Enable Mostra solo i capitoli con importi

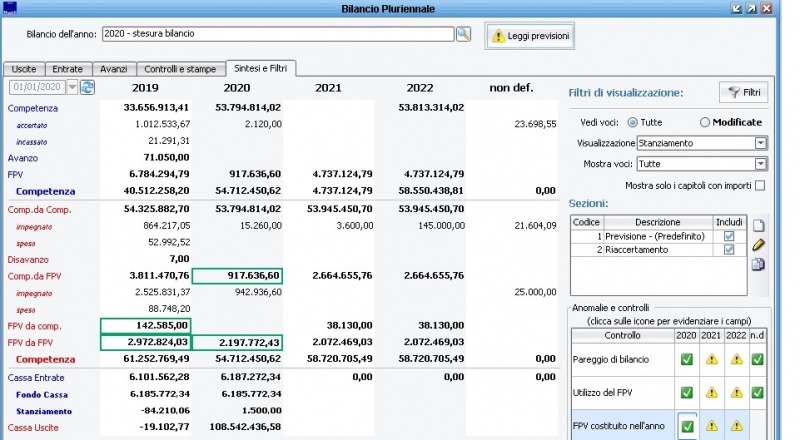[760, 185]
